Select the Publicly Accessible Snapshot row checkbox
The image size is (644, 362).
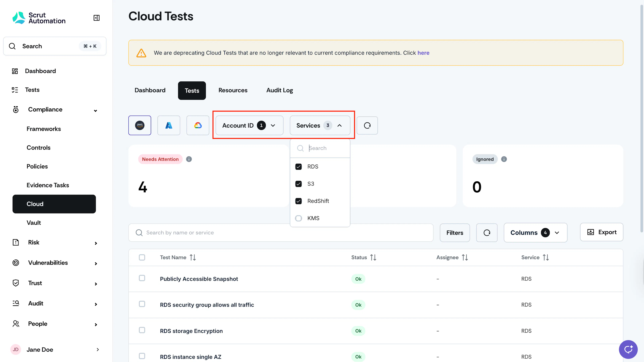142,278
